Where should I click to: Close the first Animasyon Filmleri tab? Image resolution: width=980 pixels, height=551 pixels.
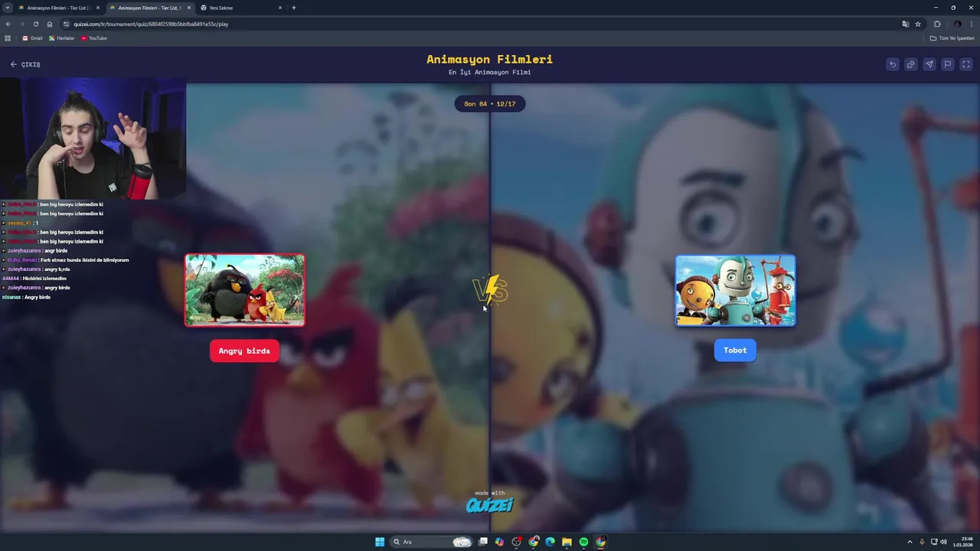(98, 8)
